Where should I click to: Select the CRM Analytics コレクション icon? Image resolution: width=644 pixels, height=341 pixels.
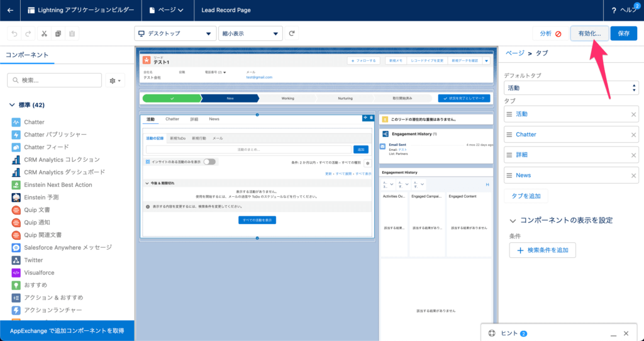16,160
